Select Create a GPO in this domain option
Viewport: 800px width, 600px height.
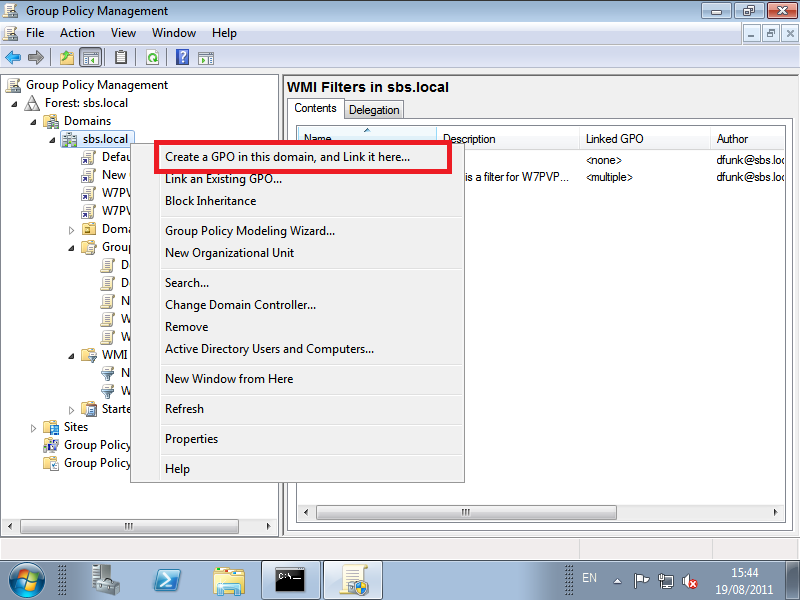point(287,157)
